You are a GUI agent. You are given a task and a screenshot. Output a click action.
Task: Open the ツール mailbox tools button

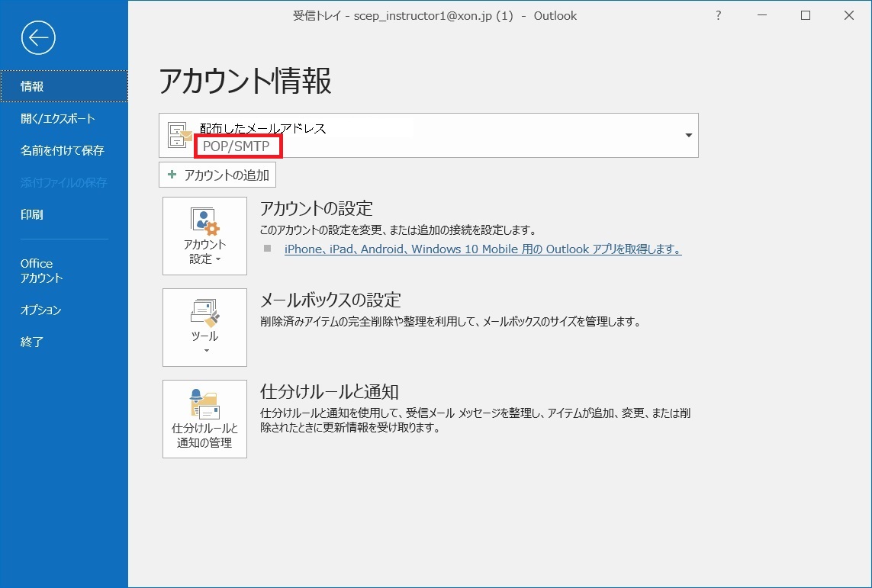(x=204, y=327)
